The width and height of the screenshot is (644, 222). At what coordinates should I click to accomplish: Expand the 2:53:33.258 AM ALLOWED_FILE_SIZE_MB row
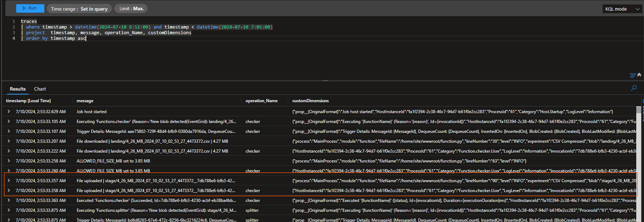9,161
